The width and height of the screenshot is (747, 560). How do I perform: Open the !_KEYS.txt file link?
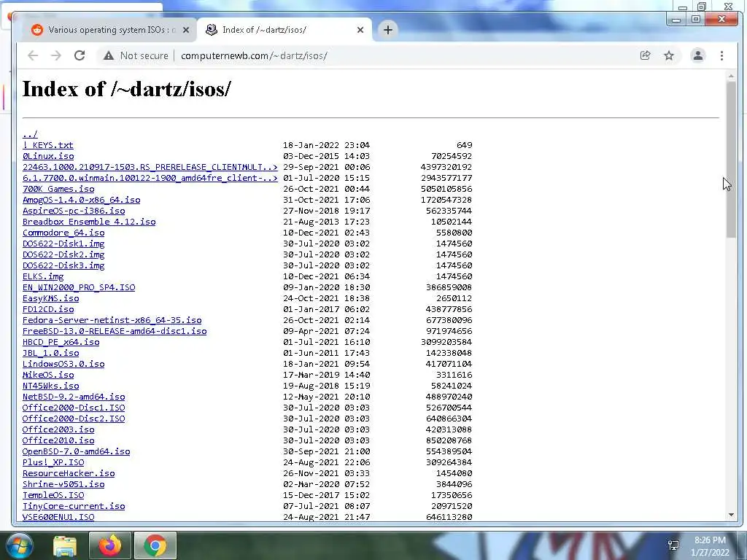point(47,145)
